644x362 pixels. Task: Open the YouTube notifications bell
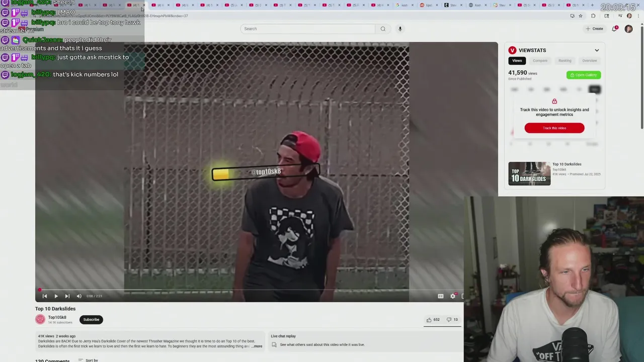click(x=614, y=29)
